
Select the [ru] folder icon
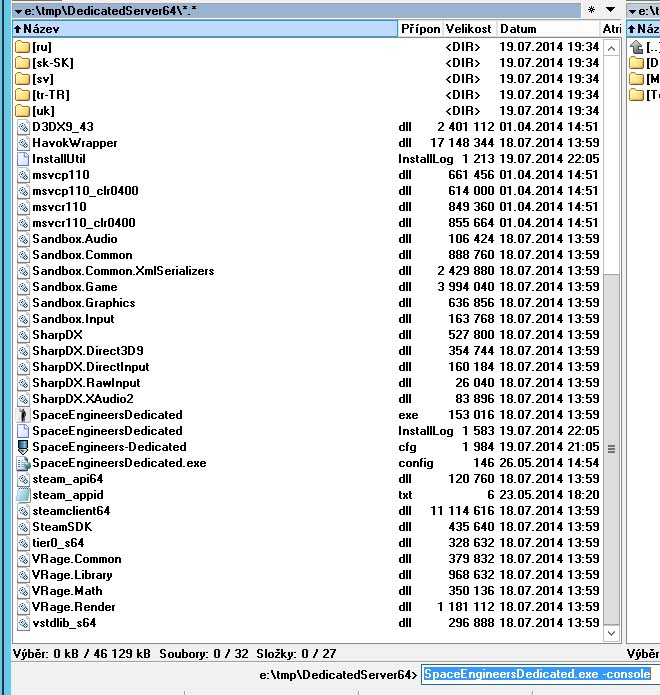(x=22, y=47)
